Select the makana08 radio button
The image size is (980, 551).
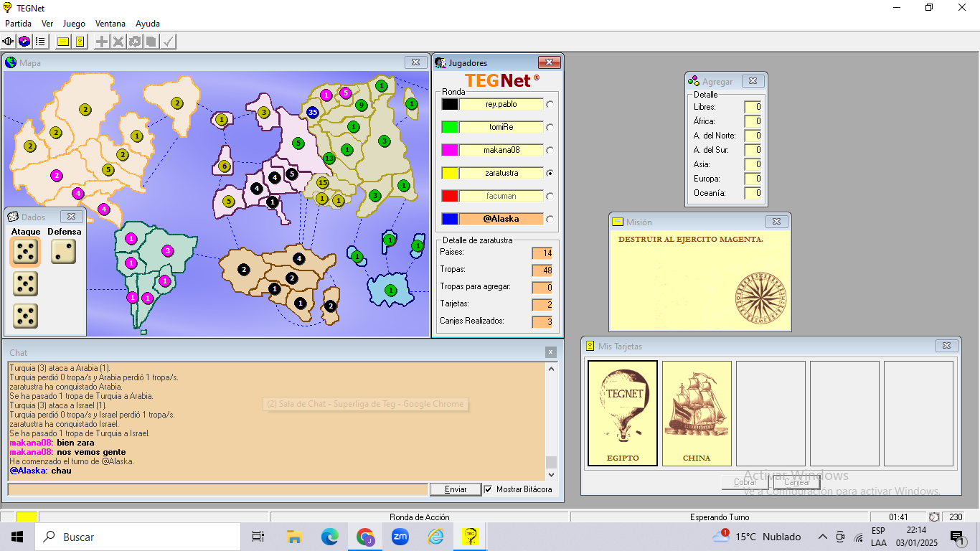click(550, 150)
